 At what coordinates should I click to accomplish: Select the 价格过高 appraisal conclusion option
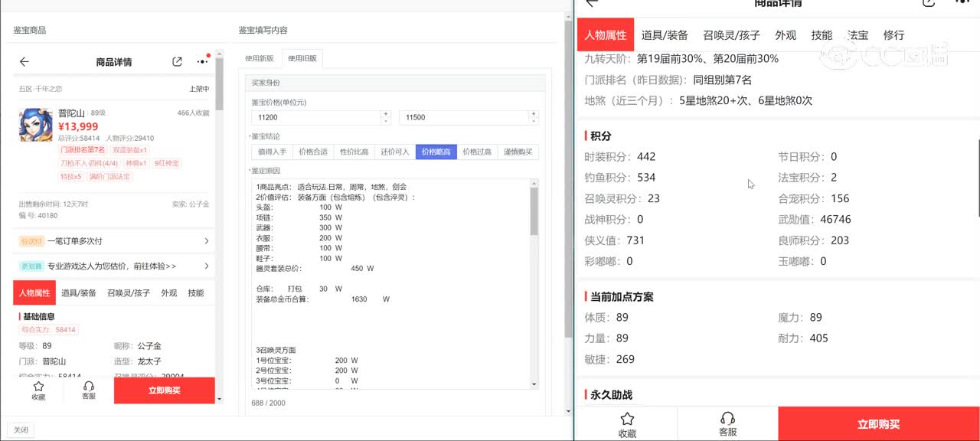476,152
